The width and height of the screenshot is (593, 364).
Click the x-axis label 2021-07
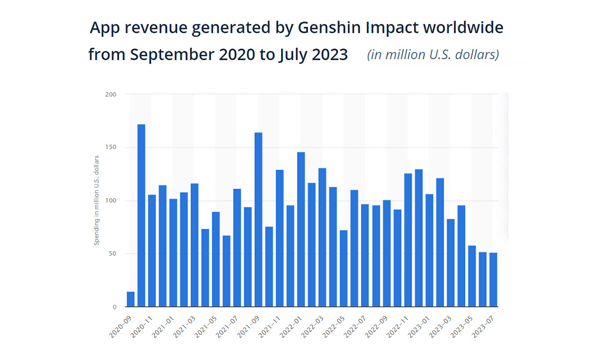(x=227, y=327)
